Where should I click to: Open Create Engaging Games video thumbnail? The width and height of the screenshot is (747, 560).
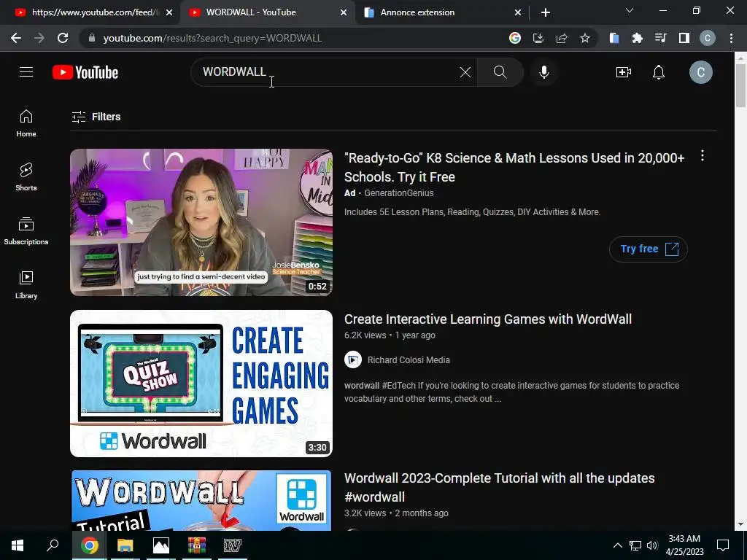[x=201, y=384]
